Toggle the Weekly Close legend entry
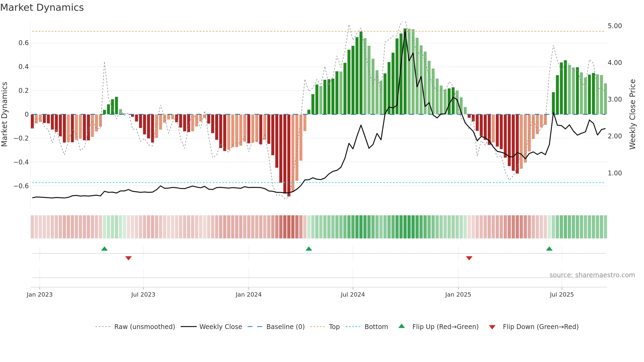 point(211,327)
